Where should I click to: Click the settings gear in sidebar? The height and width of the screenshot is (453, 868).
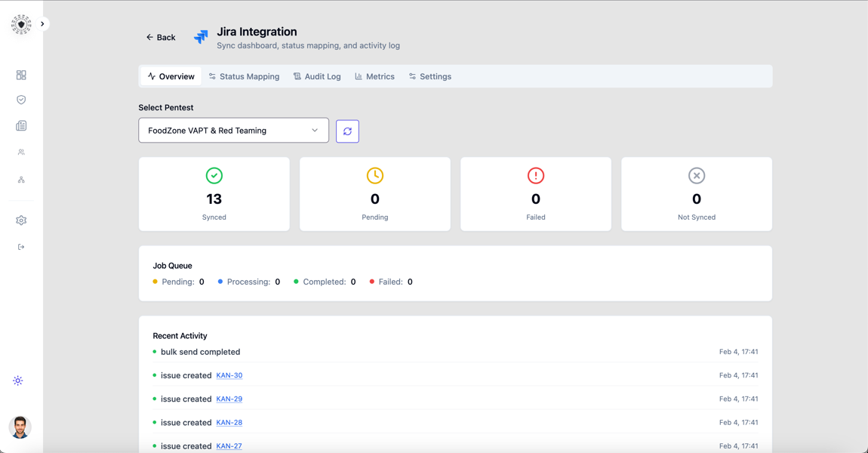click(21, 220)
